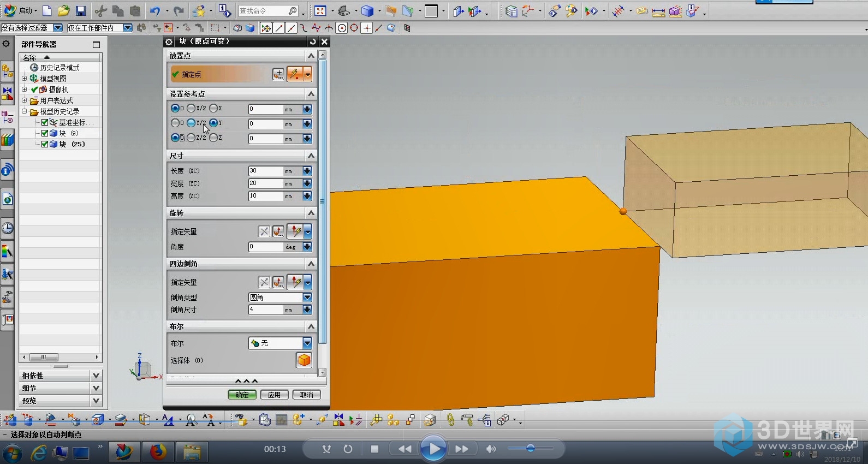
Task: Mute the video player sound
Action: pyautogui.click(x=491, y=449)
